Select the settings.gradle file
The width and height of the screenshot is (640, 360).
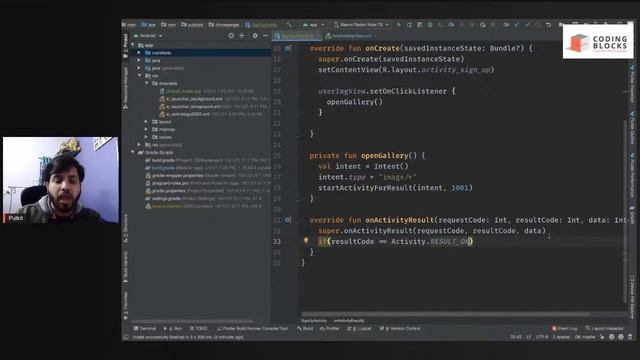tap(163, 198)
